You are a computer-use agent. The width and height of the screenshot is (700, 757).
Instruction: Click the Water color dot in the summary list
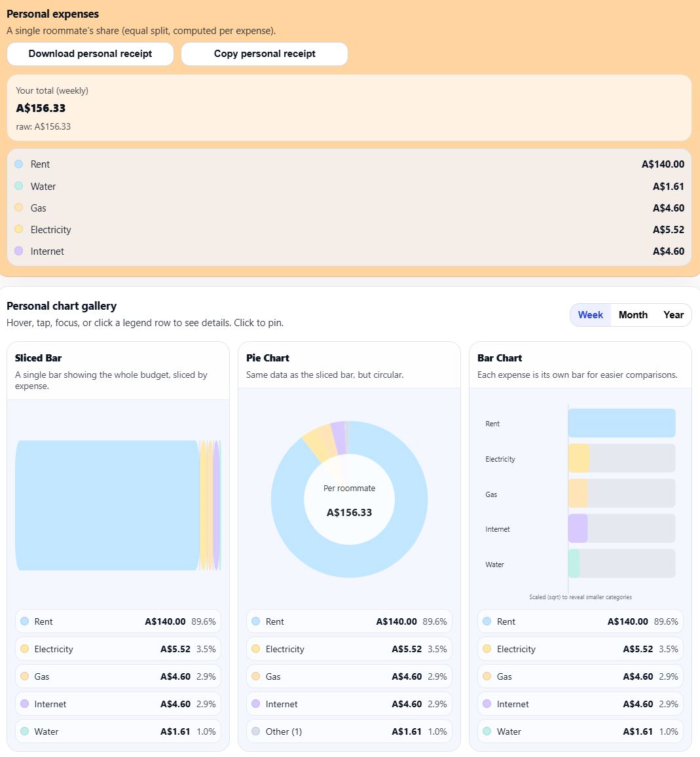pos(20,186)
